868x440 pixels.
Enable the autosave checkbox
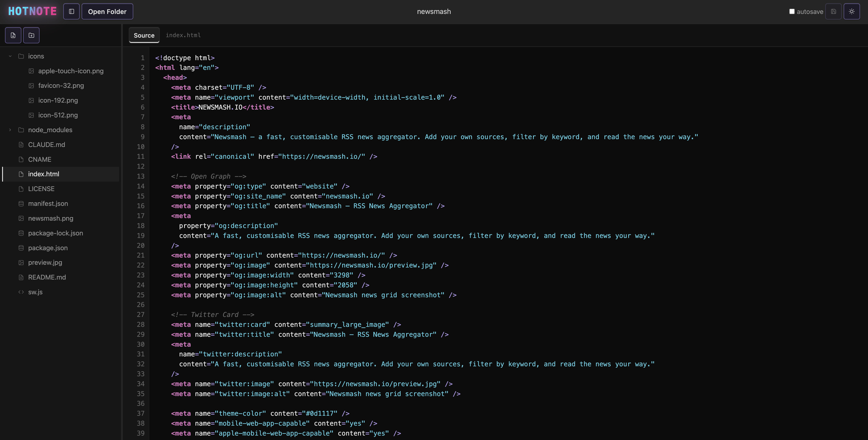(792, 11)
